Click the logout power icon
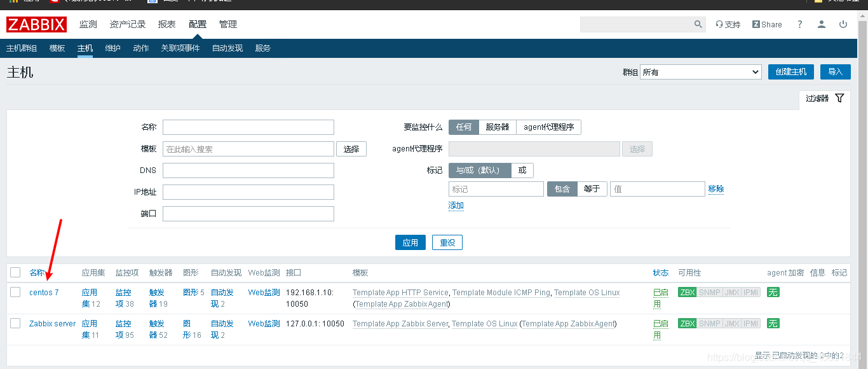The width and height of the screenshot is (868, 369). (843, 24)
